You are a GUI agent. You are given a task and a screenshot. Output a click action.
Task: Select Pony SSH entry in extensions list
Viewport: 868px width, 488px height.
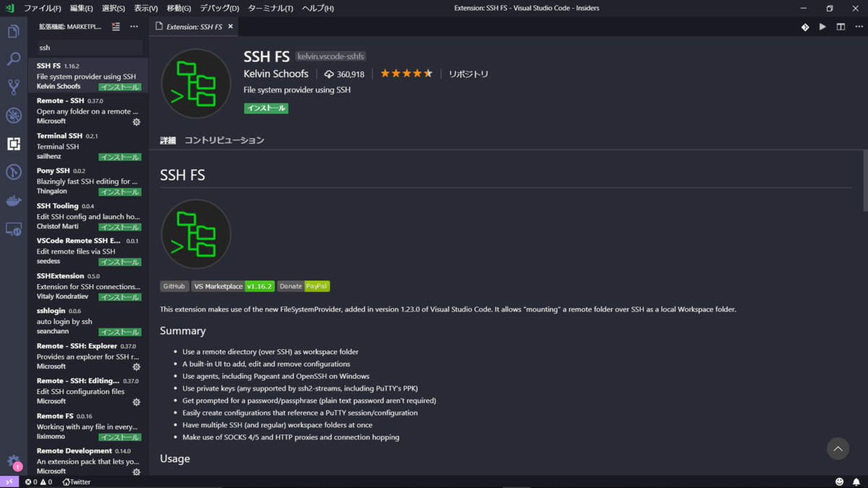tap(88, 181)
